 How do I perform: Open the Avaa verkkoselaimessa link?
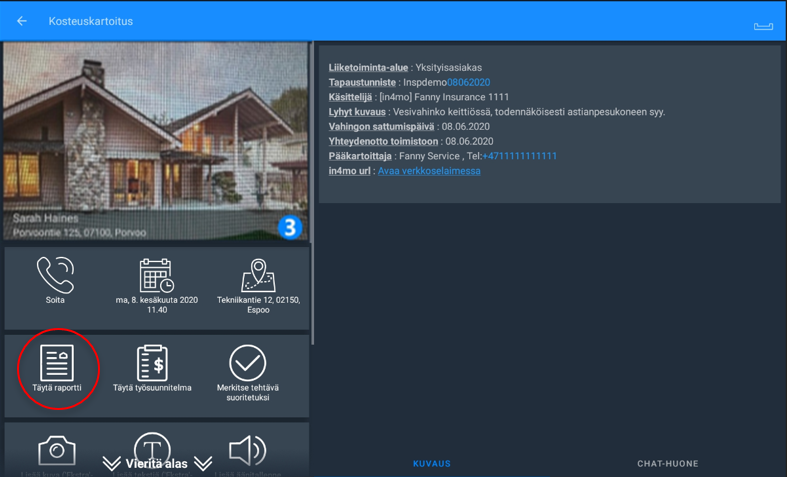click(429, 171)
